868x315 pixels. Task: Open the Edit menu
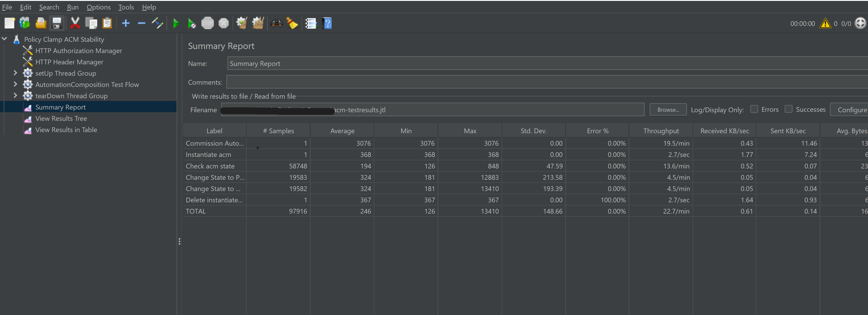click(x=26, y=7)
